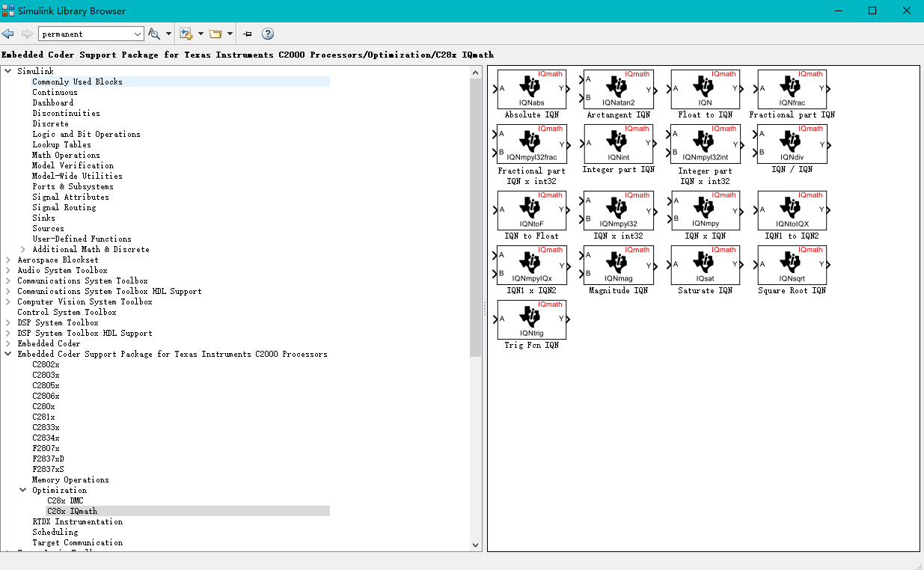Open the folder icon dropdown arrow
The height and width of the screenshot is (570, 924).
pos(230,34)
